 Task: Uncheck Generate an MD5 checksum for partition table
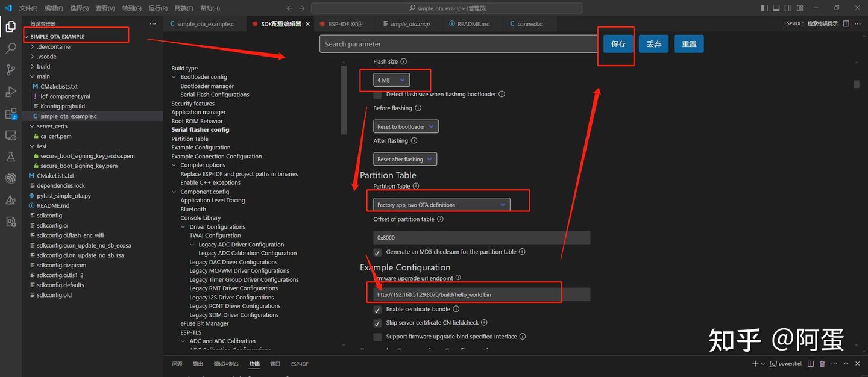pos(377,252)
